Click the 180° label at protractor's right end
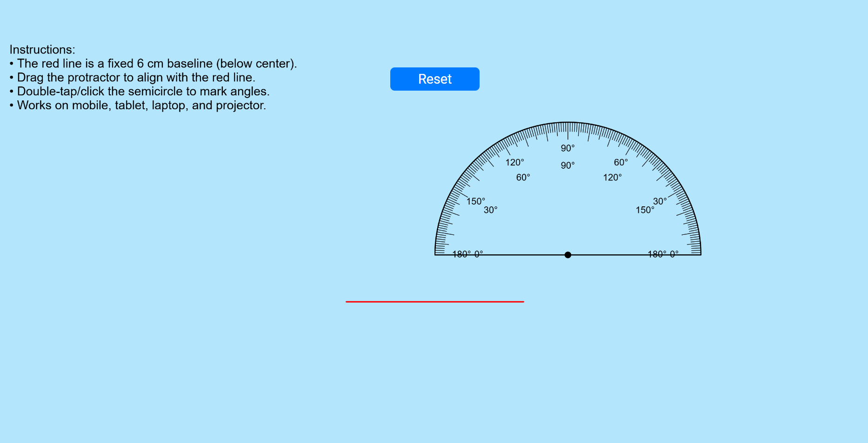This screenshot has height=443, width=868. tap(657, 254)
